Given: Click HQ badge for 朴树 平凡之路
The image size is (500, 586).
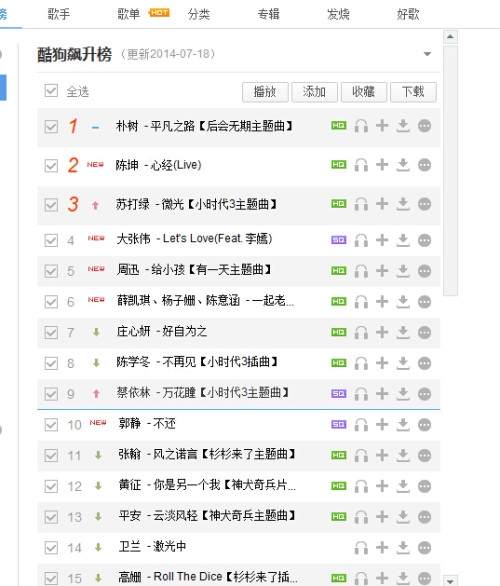Looking at the screenshot, I should tap(339, 126).
